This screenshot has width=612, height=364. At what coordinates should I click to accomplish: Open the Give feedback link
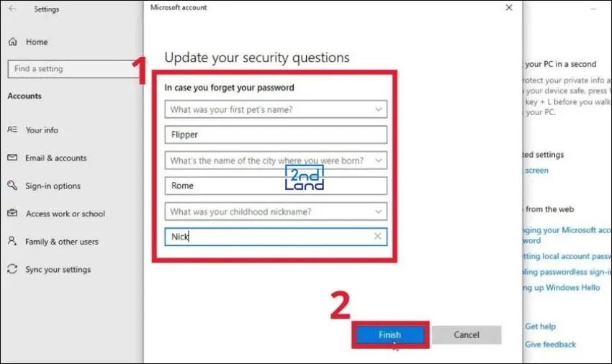pos(550,345)
